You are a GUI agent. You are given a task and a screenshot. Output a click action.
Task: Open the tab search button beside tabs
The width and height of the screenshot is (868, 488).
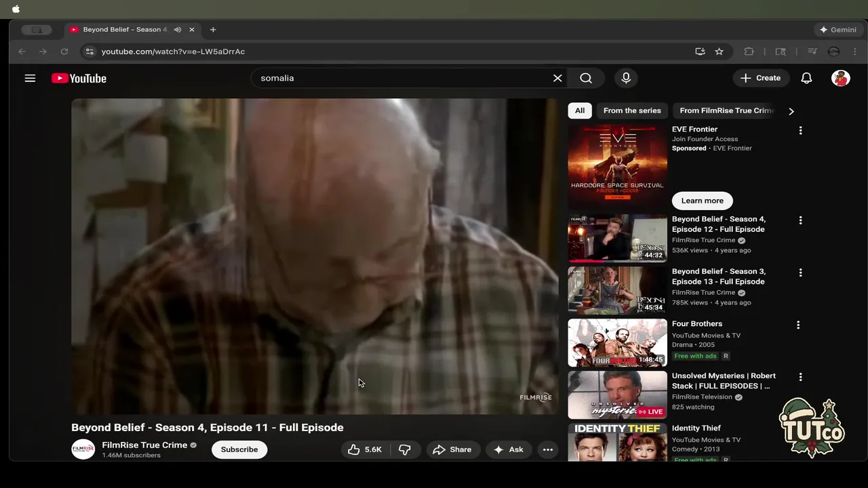coord(37,30)
